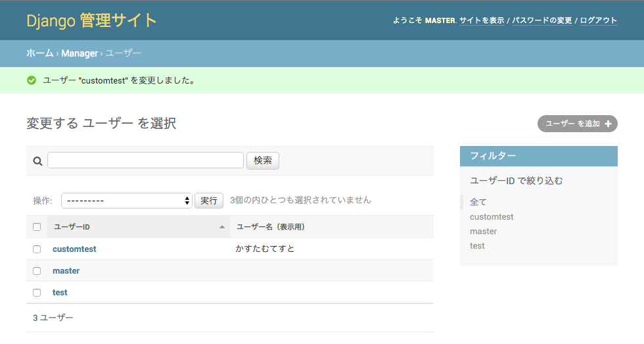
Task: Click the ホーム breadcrumb link
Action: [40, 53]
